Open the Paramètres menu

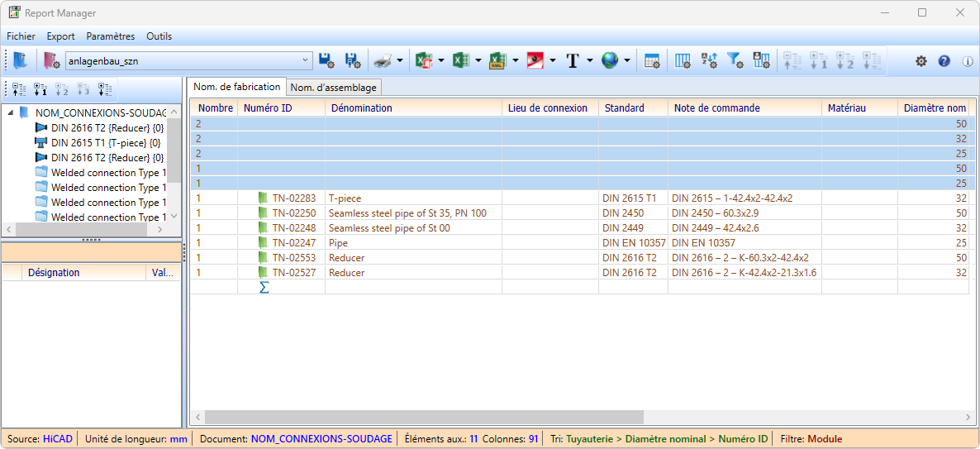pos(110,36)
